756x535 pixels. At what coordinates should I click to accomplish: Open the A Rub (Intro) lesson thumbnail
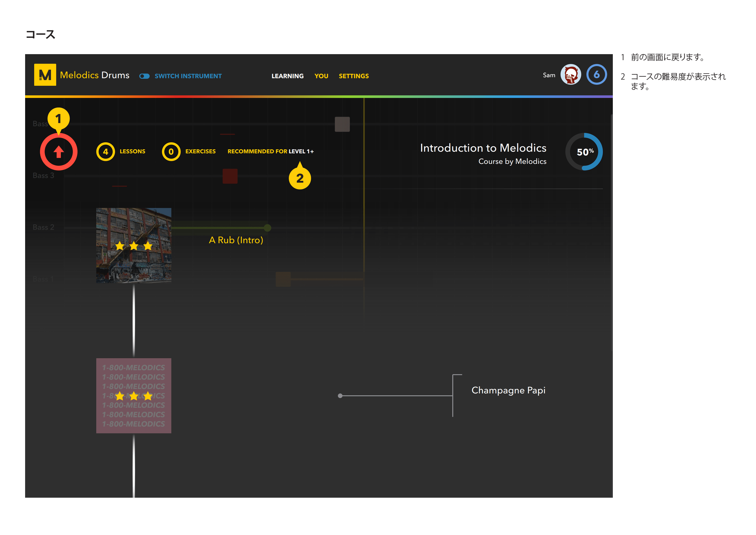tap(134, 245)
